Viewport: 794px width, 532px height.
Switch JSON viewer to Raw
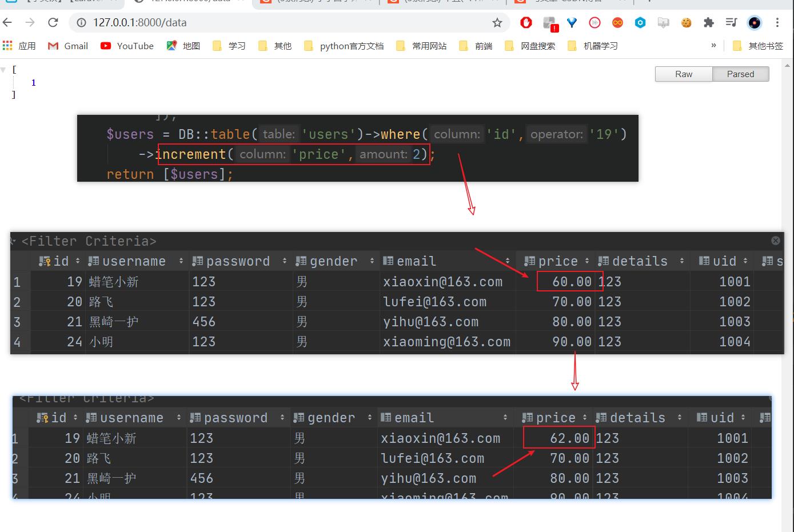(x=684, y=74)
